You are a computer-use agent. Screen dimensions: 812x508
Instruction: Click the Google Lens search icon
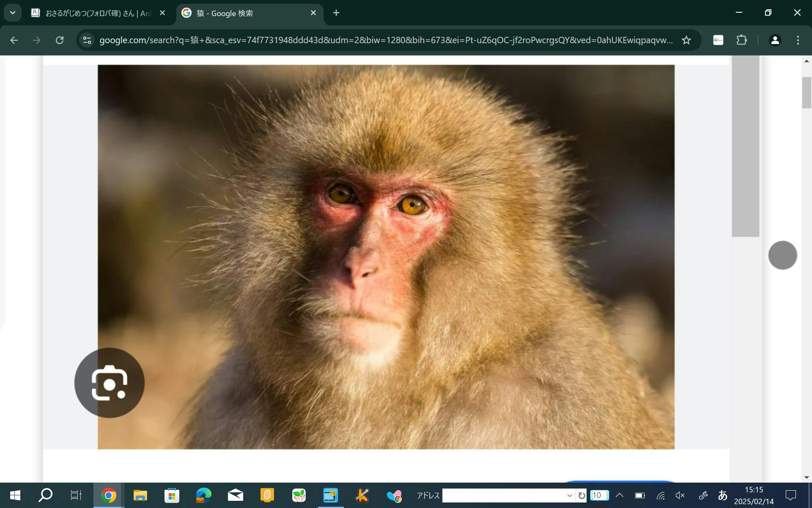109,383
